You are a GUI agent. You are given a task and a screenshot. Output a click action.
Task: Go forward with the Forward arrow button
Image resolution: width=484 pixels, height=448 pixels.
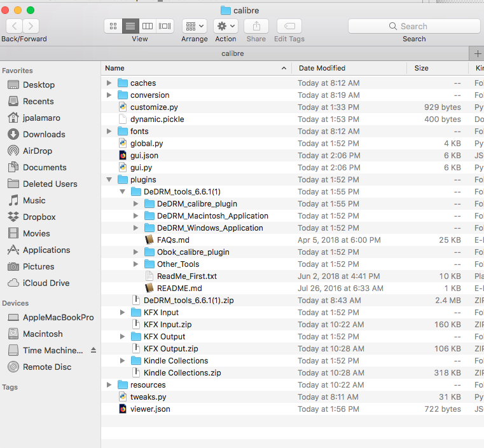point(31,26)
